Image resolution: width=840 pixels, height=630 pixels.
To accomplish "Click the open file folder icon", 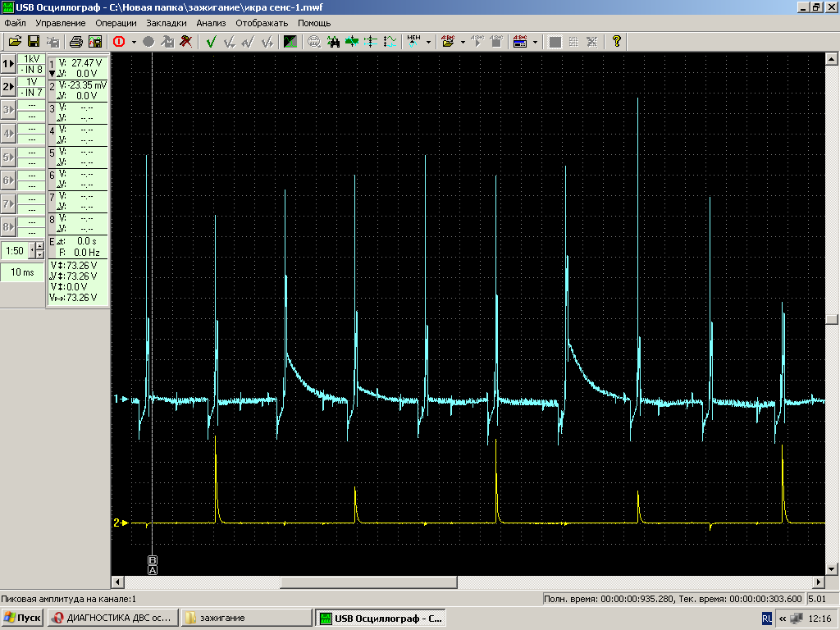I will [15, 42].
